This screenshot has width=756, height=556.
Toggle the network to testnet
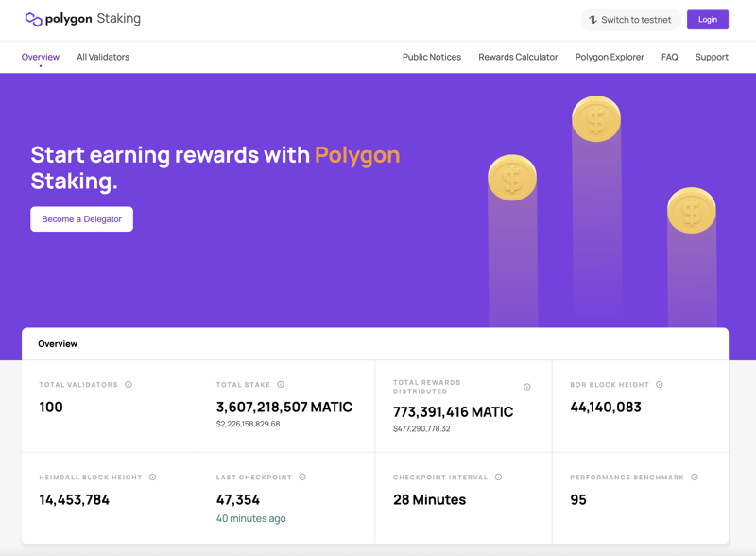coord(630,19)
